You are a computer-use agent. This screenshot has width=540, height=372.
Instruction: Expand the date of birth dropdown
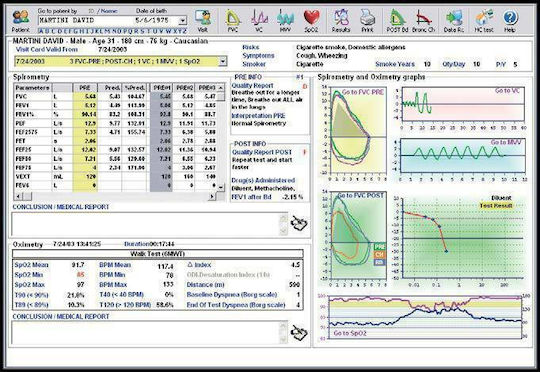click(x=183, y=20)
